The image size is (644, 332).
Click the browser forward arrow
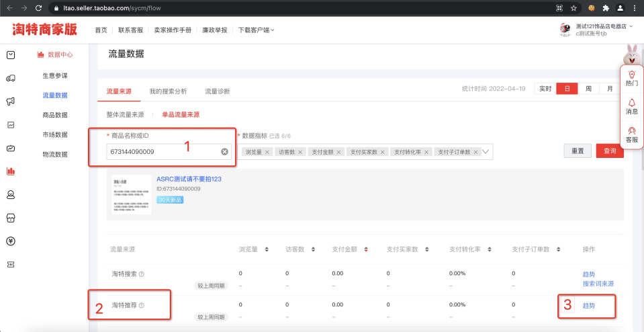[x=24, y=8]
